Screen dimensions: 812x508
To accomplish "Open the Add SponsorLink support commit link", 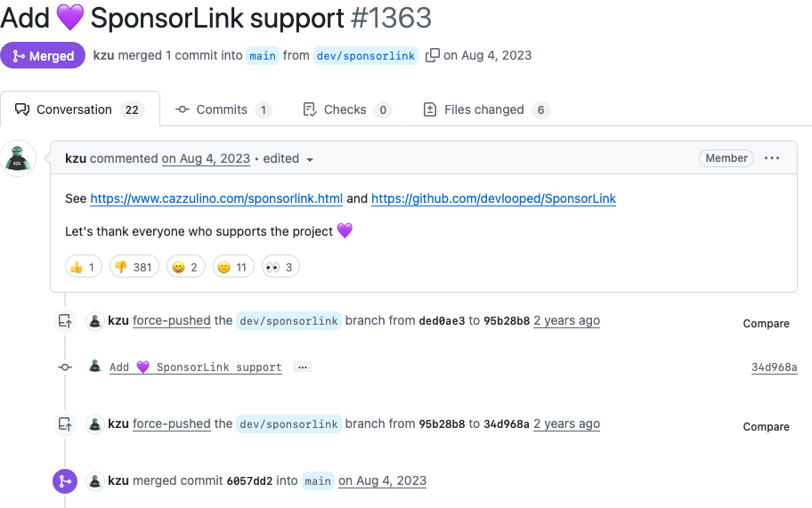I will click(196, 367).
